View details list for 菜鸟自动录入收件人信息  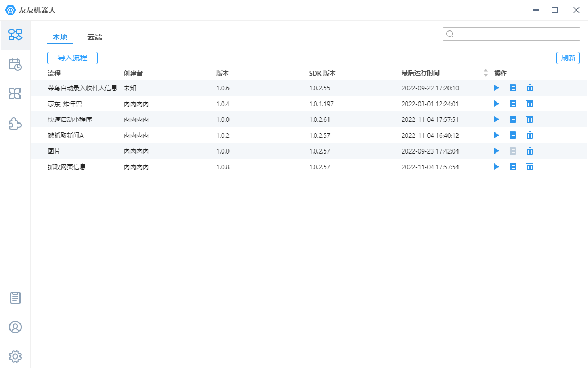513,88
